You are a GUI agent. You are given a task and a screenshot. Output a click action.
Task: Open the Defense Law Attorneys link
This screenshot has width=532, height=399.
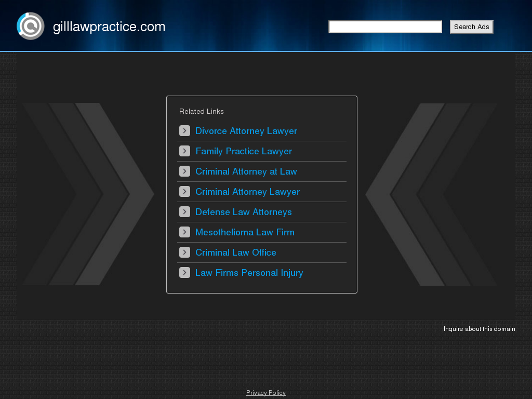click(x=244, y=212)
